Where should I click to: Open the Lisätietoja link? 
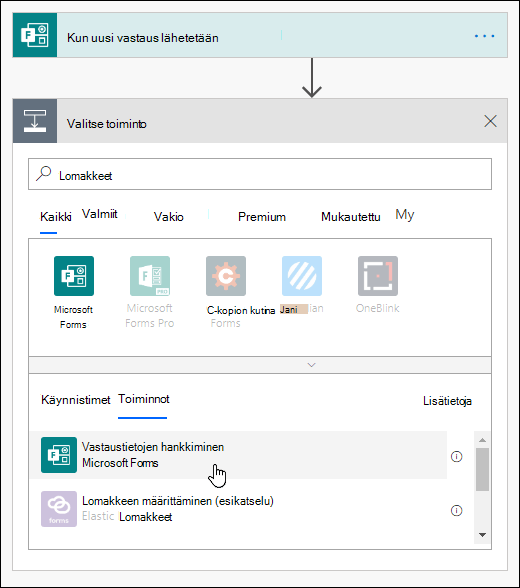447,401
